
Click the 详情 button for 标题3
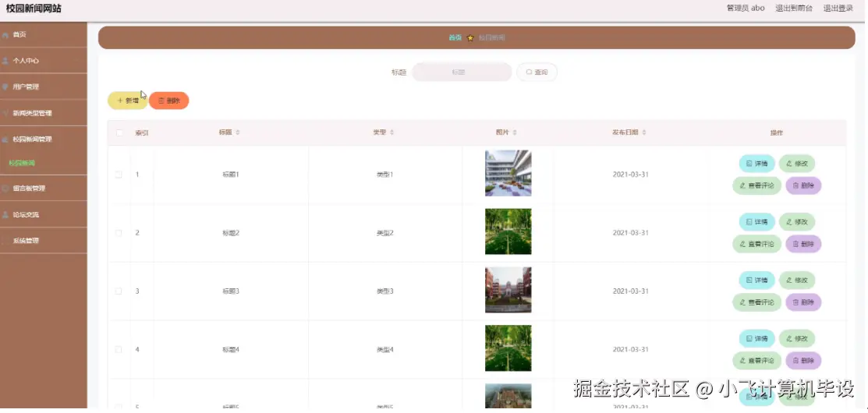point(756,281)
